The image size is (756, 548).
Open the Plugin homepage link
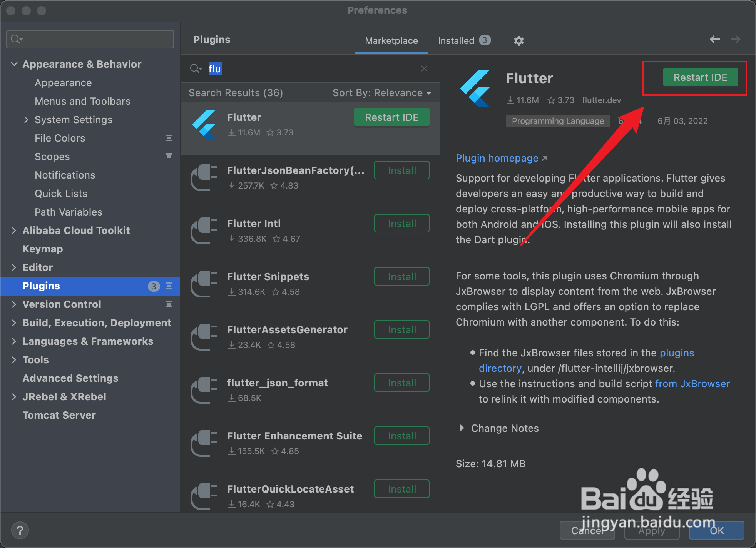click(x=497, y=158)
